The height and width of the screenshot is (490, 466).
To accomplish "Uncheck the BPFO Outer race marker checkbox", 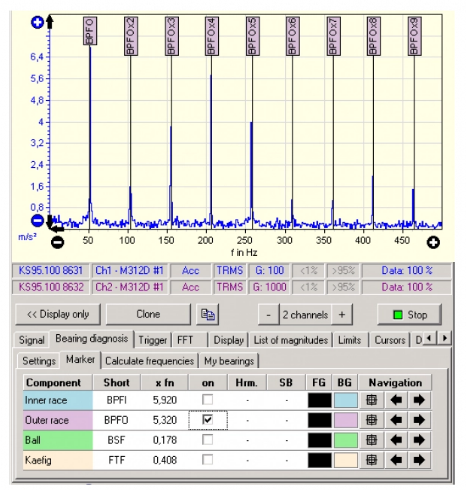I will (x=208, y=420).
